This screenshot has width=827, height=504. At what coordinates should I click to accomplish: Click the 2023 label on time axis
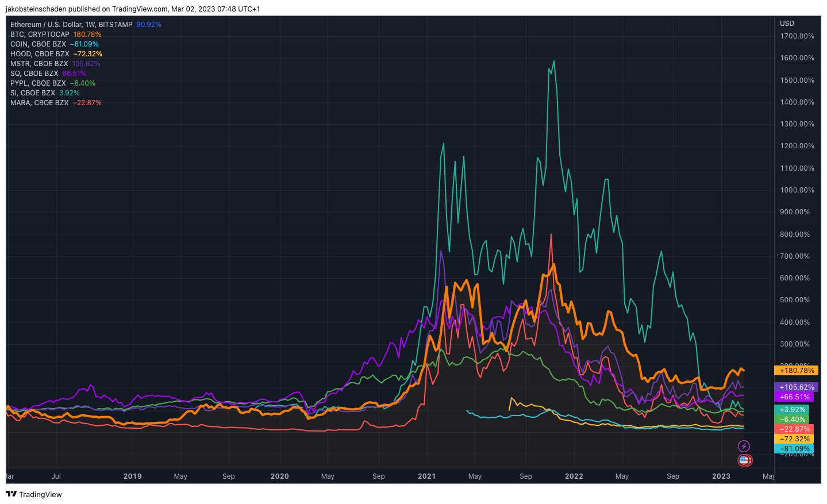721,476
